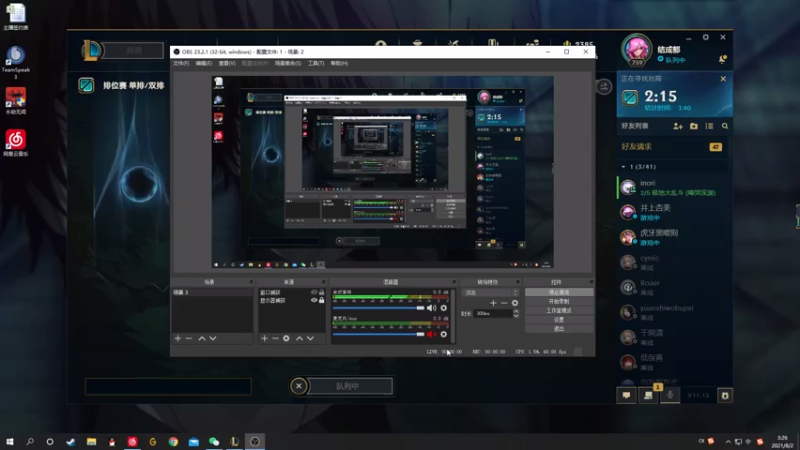This screenshot has width=800, height=450.
Task: Click League of Legends logo in client
Action: click(92, 51)
